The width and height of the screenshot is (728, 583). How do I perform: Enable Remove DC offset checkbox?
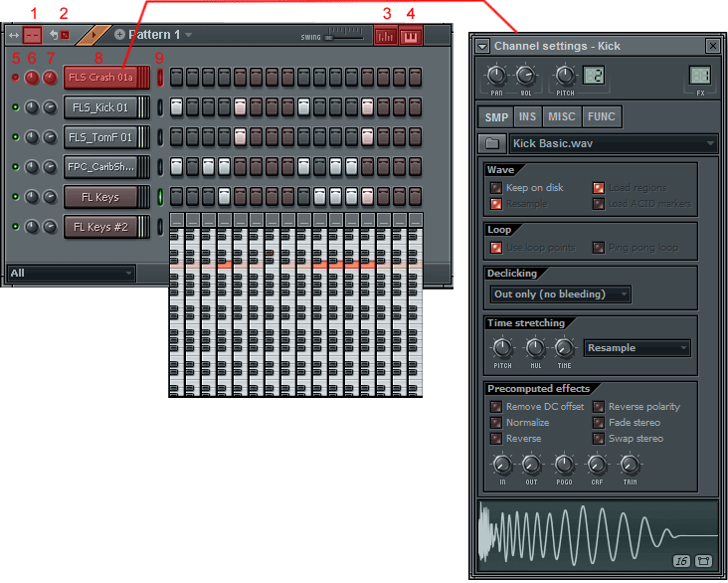coord(496,407)
